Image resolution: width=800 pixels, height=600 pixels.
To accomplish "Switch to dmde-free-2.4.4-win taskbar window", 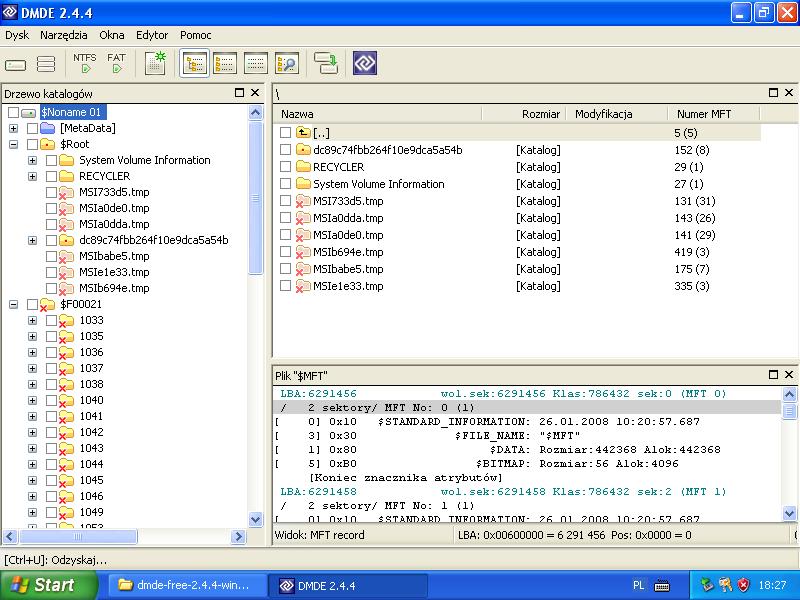I will tap(186, 585).
